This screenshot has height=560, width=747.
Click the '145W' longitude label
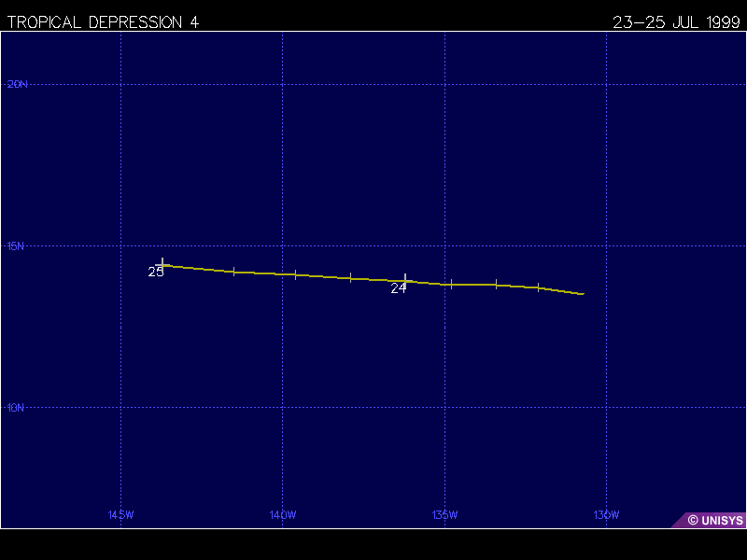[121, 515]
